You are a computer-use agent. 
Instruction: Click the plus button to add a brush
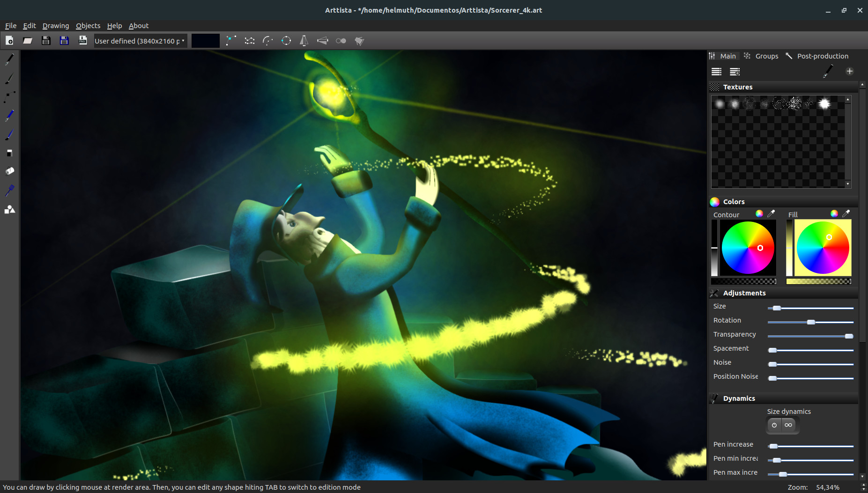coord(850,71)
